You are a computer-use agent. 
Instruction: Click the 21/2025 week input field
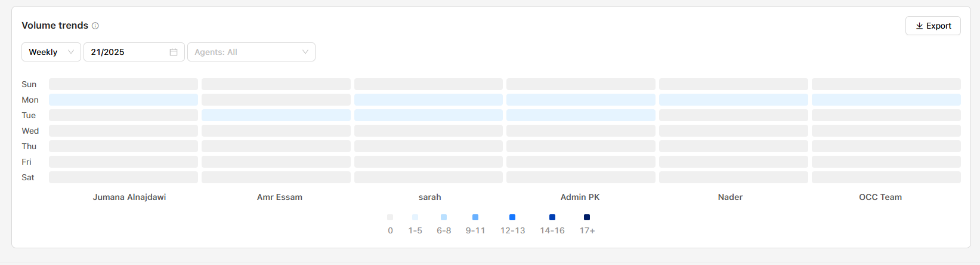pyautogui.click(x=134, y=52)
